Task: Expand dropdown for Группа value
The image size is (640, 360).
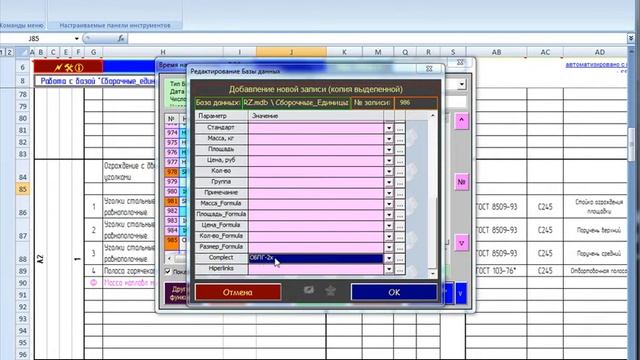Action: (389, 182)
